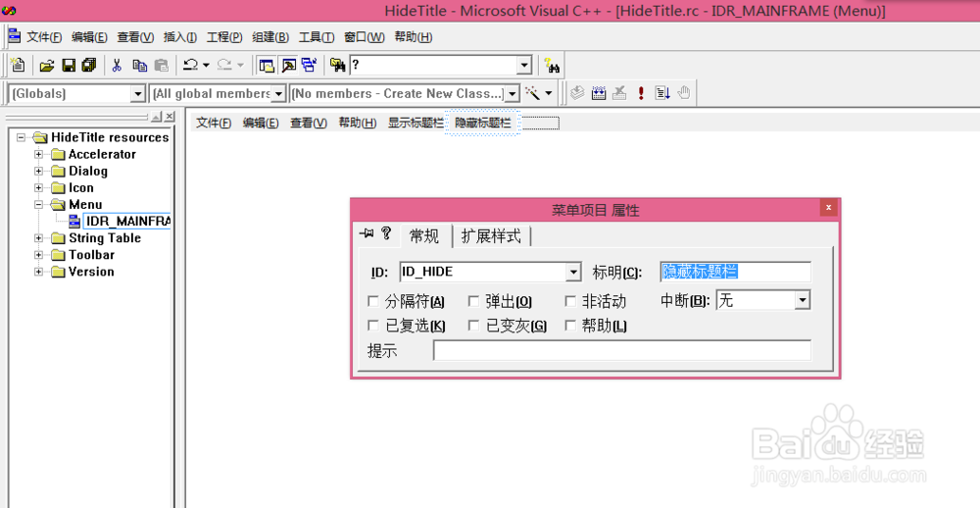The width and height of the screenshot is (980, 508).
Task: Open the 组建(B) menu
Action: [x=270, y=37]
